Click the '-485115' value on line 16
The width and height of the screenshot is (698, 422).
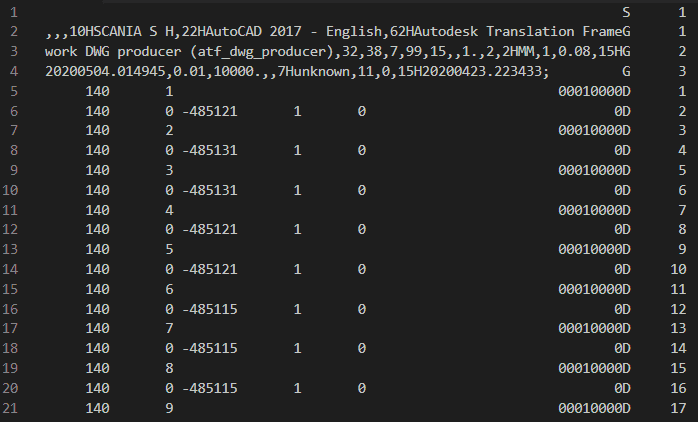click(210, 309)
